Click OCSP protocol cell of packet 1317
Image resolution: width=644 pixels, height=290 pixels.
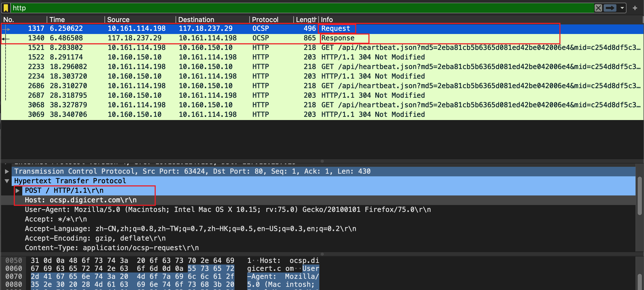(261, 28)
